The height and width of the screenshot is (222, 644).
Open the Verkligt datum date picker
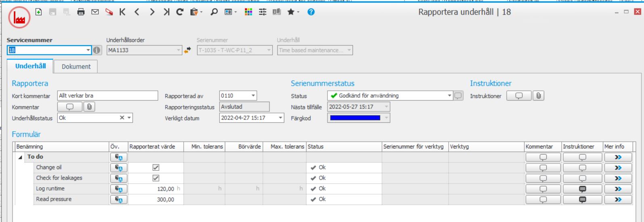coord(281,118)
